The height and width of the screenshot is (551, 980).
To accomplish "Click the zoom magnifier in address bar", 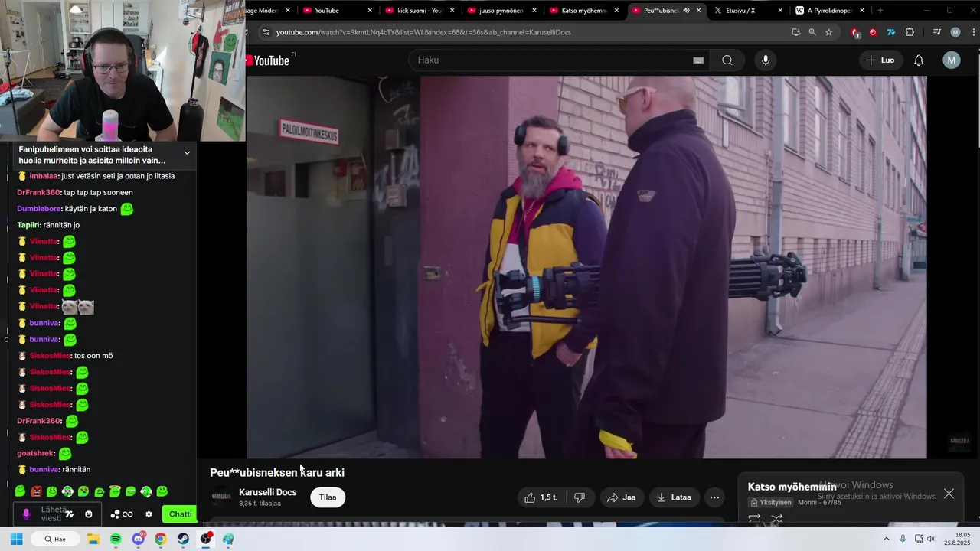I will (x=812, y=32).
